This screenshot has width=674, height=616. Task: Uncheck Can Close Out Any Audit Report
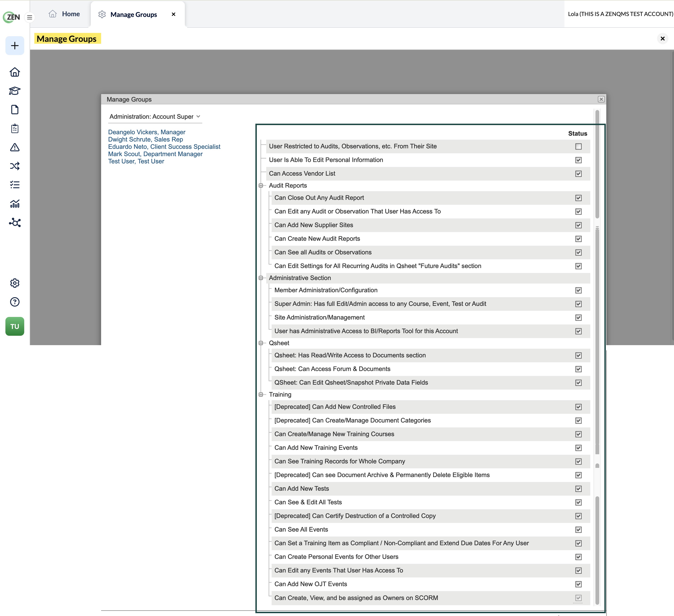coord(578,198)
